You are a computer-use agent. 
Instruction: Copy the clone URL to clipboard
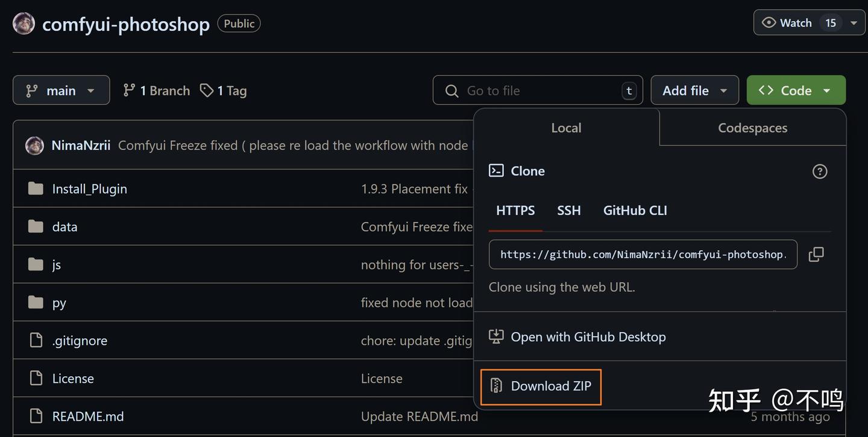816,254
